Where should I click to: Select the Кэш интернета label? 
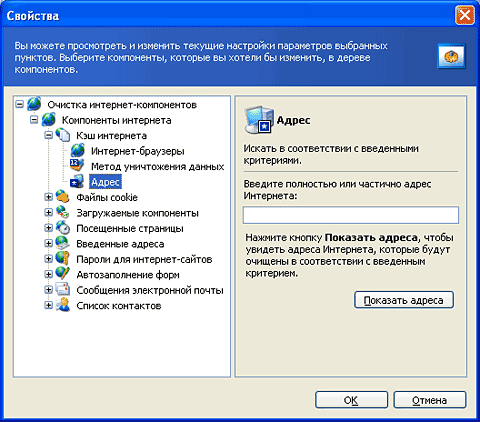(111, 135)
